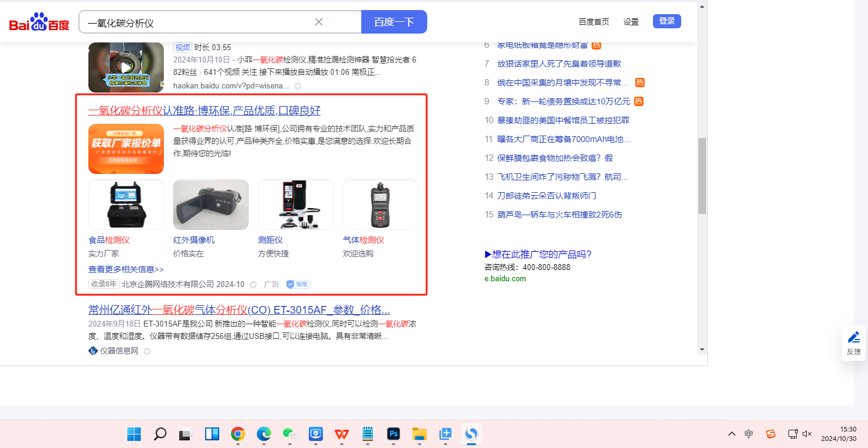Click the scrollbar up arrow
The height and width of the screenshot is (448, 868).
pos(702,6)
